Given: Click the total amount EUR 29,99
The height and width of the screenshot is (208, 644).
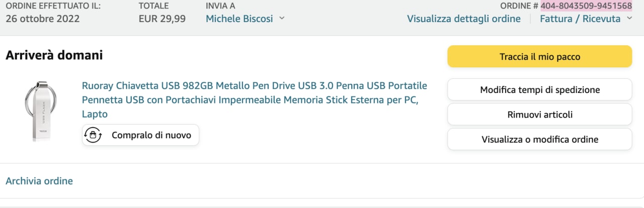Looking at the screenshot, I should click(162, 19).
